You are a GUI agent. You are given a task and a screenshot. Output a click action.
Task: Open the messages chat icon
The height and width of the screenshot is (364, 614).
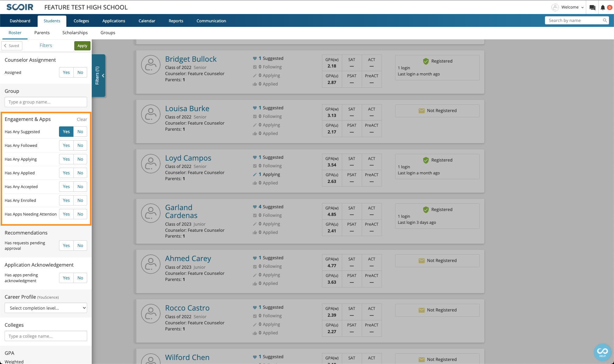click(592, 7)
